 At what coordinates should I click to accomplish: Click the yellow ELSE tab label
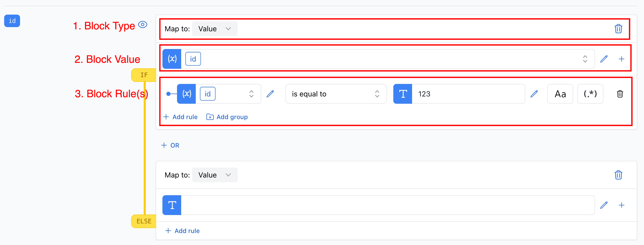144,221
